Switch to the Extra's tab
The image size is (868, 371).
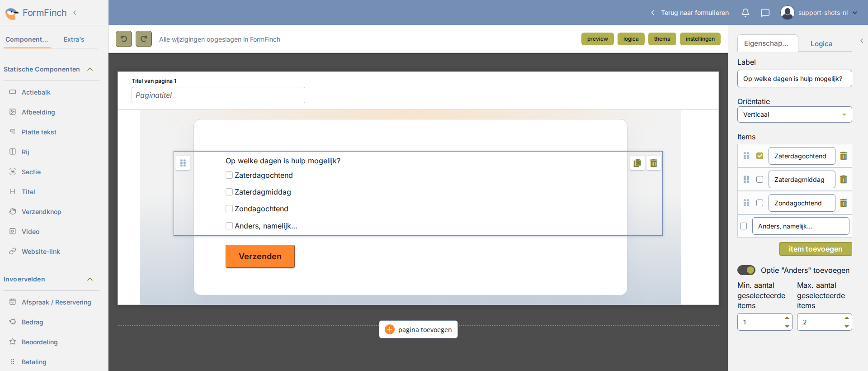pyautogui.click(x=74, y=39)
